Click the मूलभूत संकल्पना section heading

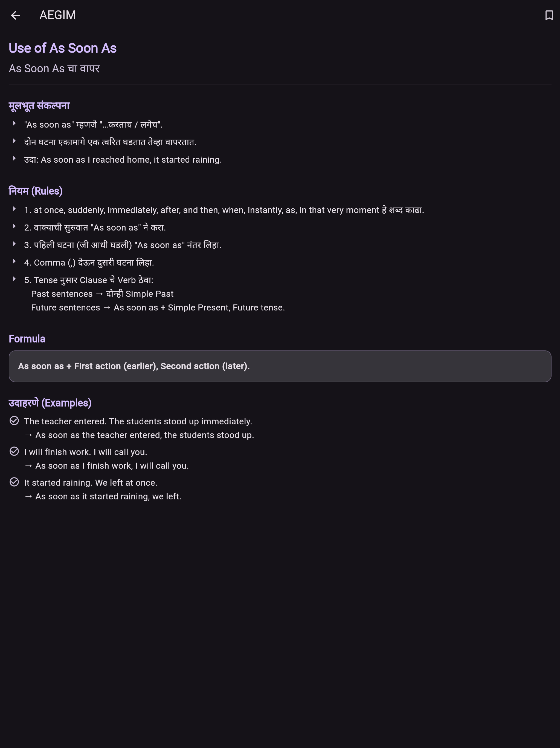(39, 106)
